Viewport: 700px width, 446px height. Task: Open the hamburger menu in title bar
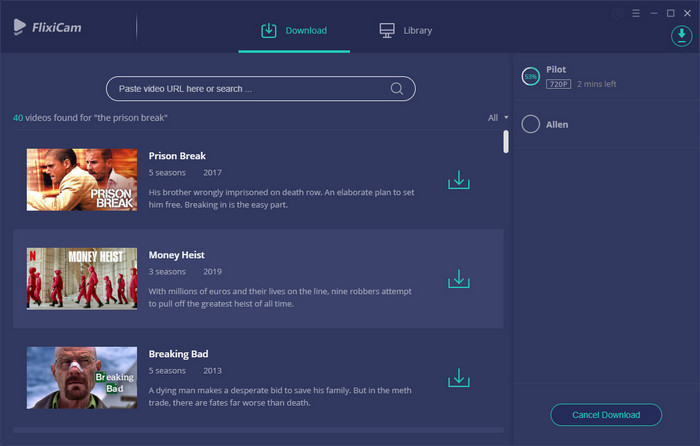click(636, 14)
